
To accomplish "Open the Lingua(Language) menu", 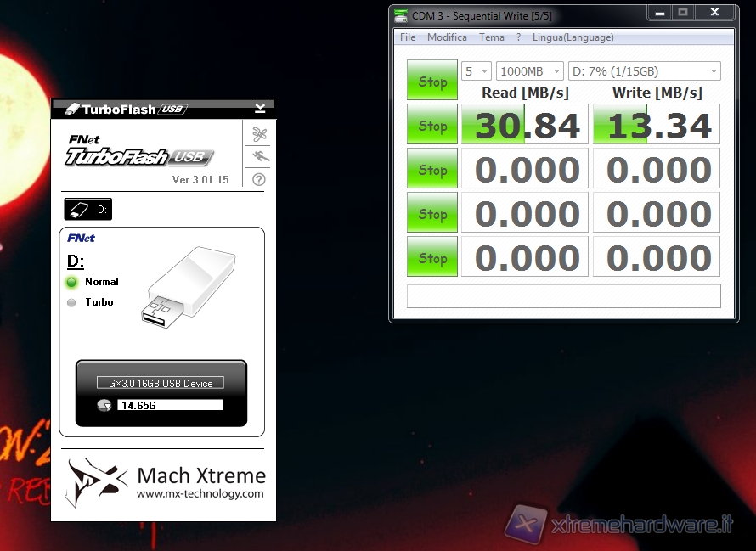I will 573,37.
